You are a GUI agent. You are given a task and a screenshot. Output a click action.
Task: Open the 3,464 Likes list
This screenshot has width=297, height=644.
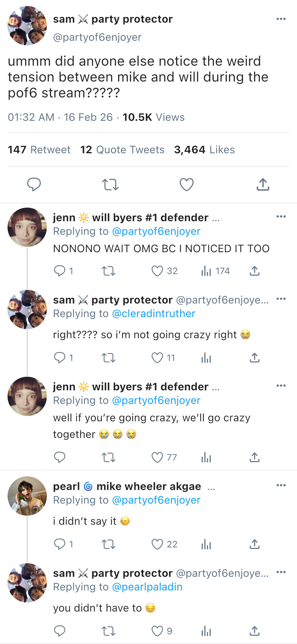point(204,150)
